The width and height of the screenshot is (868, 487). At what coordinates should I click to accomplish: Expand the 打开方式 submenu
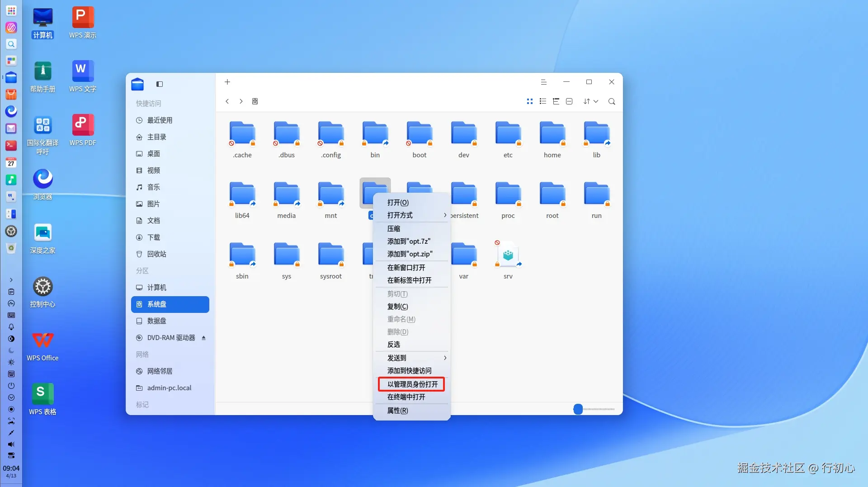pos(412,215)
